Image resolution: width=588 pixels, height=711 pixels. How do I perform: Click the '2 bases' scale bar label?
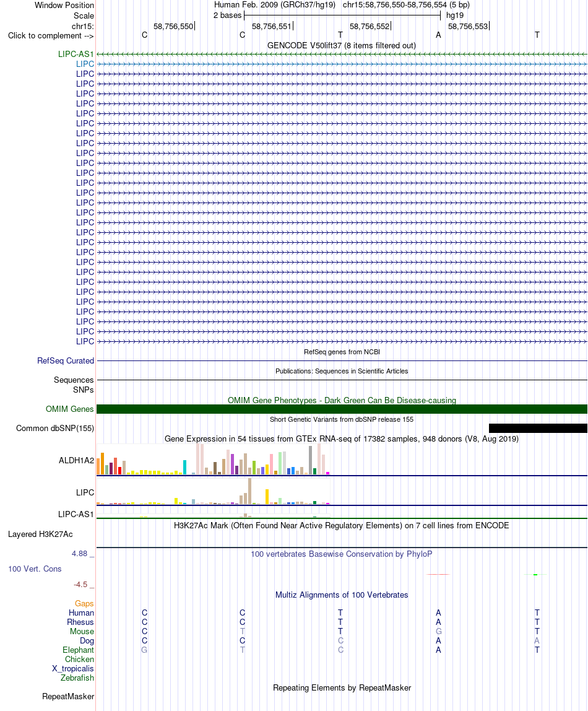tap(227, 15)
